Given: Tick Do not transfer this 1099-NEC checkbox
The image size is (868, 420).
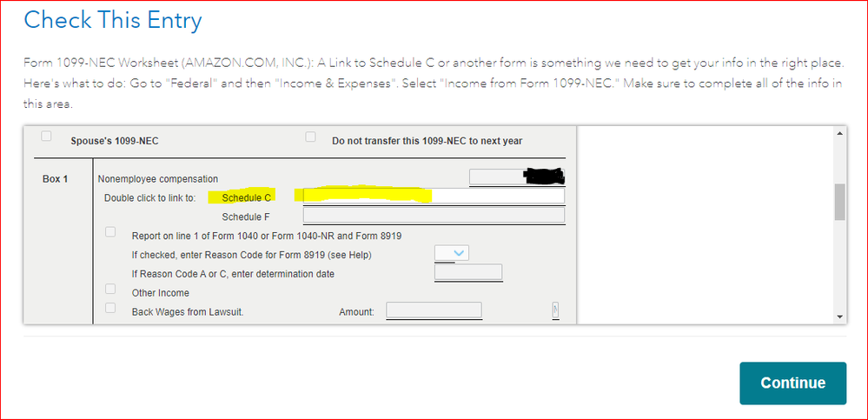Looking at the screenshot, I should tap(311, 137).
